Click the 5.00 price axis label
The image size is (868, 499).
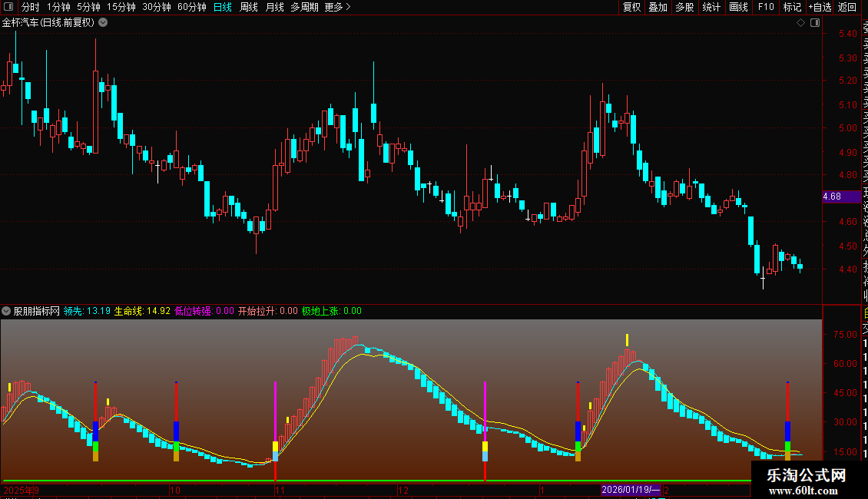tap(847, 127)
